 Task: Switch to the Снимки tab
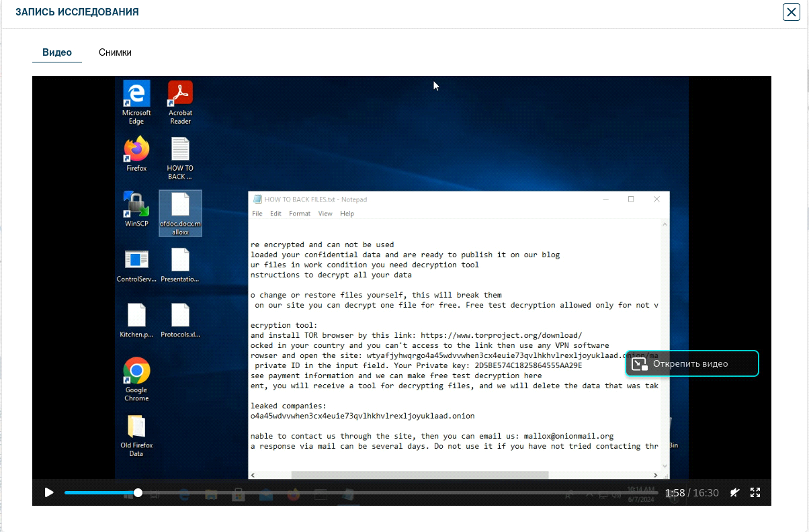pyautogui.click(x=115, y=52)
